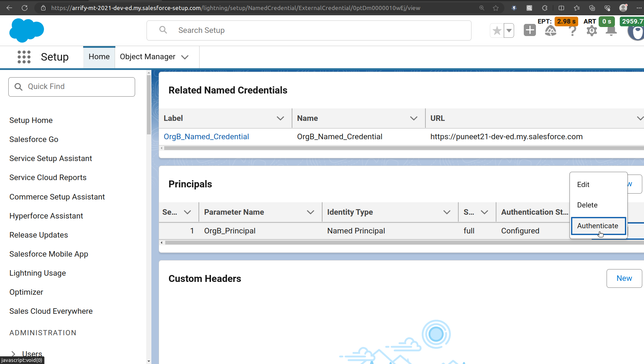Screen dimensions: 644x364
Task: Select Delete in the principal menu
Action: (x=587, y=205)
